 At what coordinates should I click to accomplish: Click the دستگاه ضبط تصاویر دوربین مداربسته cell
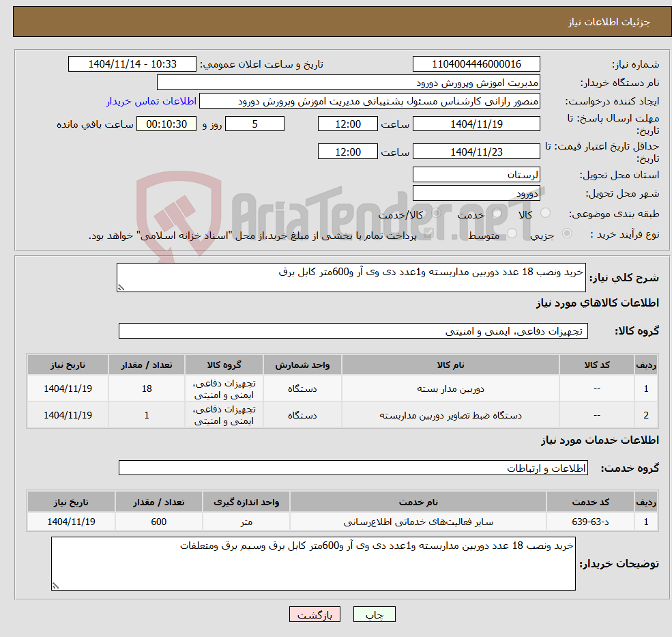coord(450,415)
